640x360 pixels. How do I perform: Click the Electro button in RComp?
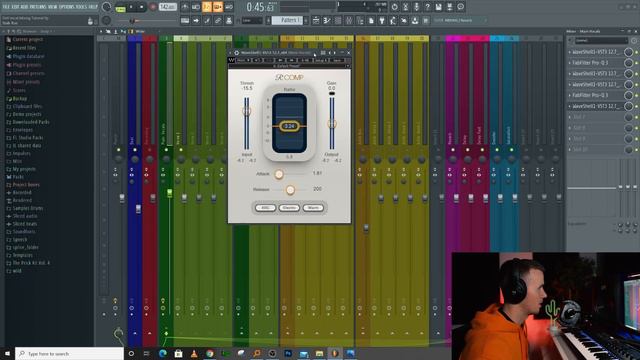(289, 208)
